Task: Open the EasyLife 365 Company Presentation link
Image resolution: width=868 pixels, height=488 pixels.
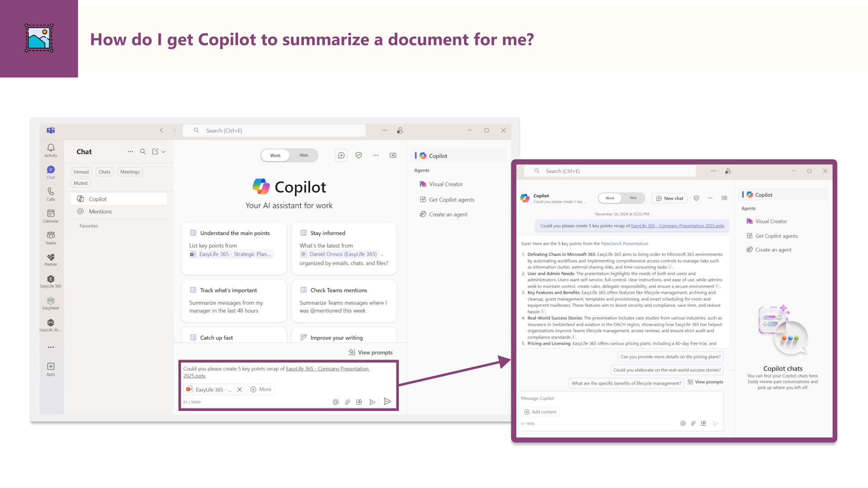Action: pyautogui.click(x=677, y=225)
